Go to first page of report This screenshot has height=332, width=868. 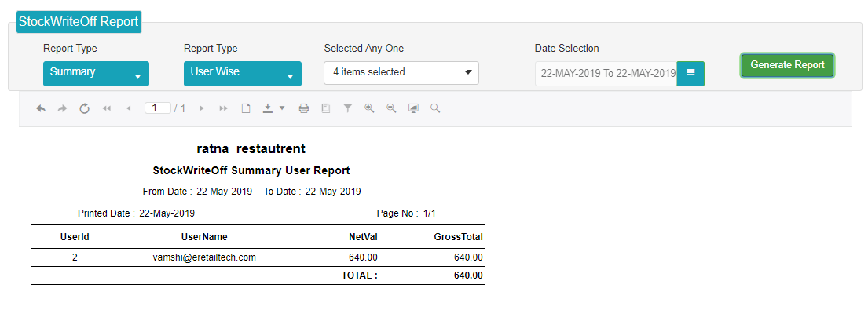tap(106, 108)
